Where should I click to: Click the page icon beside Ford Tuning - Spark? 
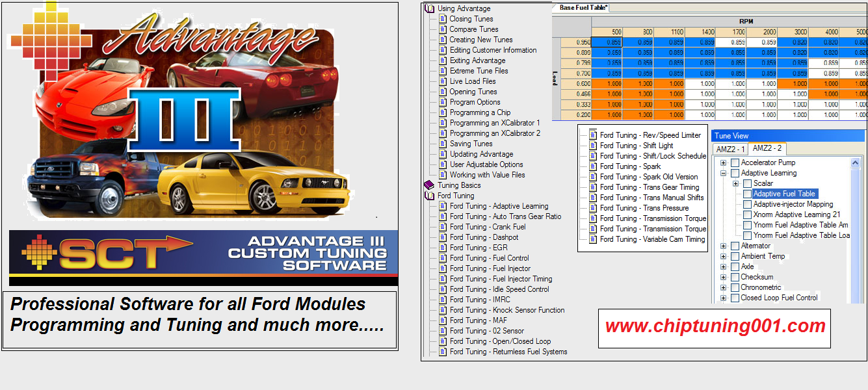(593, 166)
